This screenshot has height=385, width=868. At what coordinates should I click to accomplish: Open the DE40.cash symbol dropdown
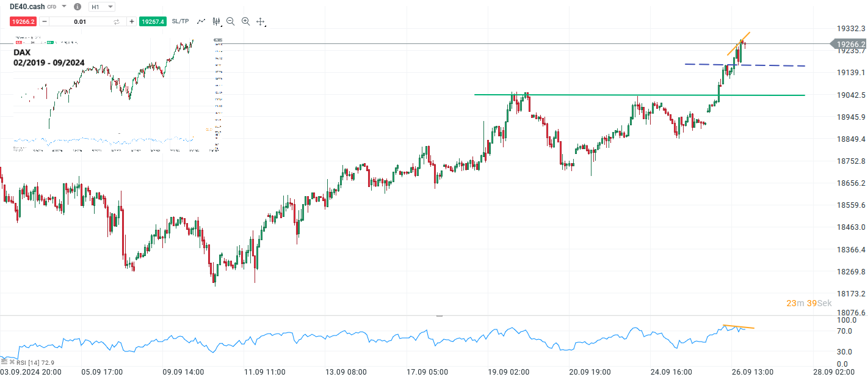click(63, 7)
